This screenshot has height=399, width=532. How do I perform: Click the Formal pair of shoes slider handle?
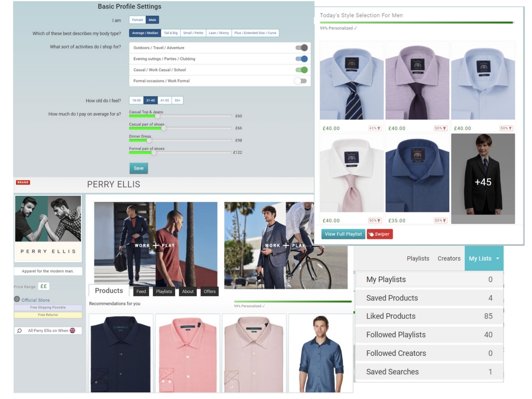click(x=154, y=153)
